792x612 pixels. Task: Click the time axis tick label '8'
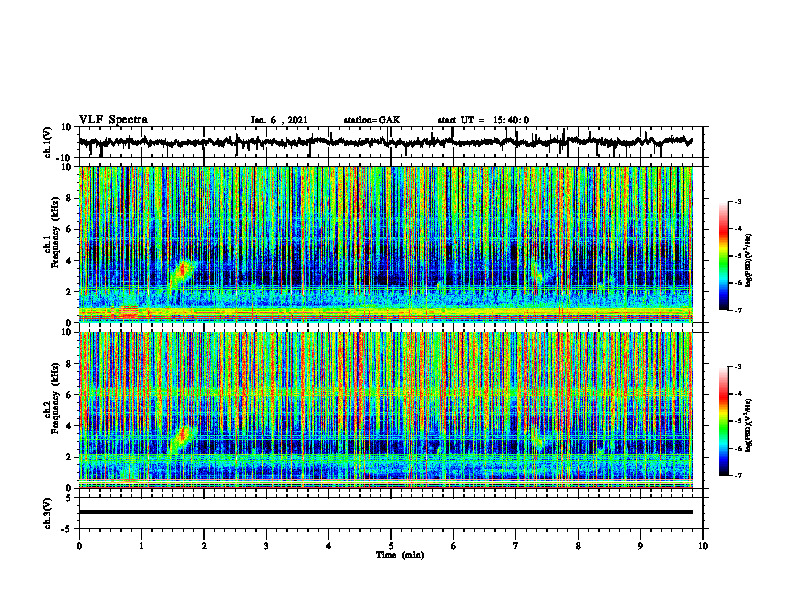[x=578, y=546]
